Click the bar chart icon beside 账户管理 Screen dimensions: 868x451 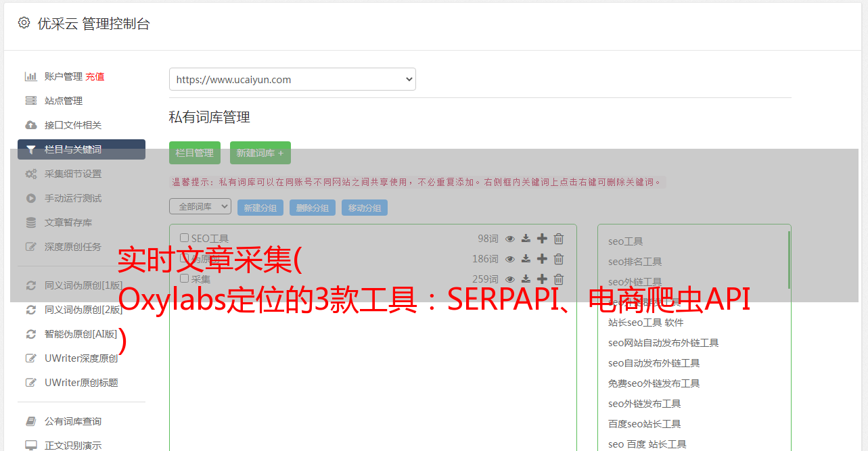coord(31,76)
